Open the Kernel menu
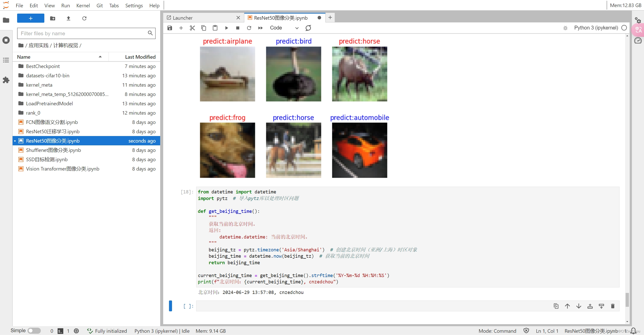Image resolution: width=644 pixels, height=335 pixels. point(83,6)
